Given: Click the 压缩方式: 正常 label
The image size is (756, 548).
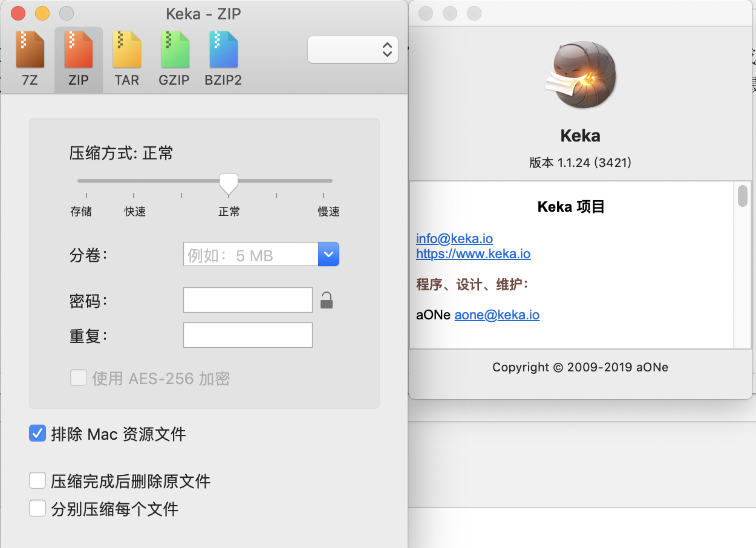Looking at the screenshot, I should coord(122,153).
